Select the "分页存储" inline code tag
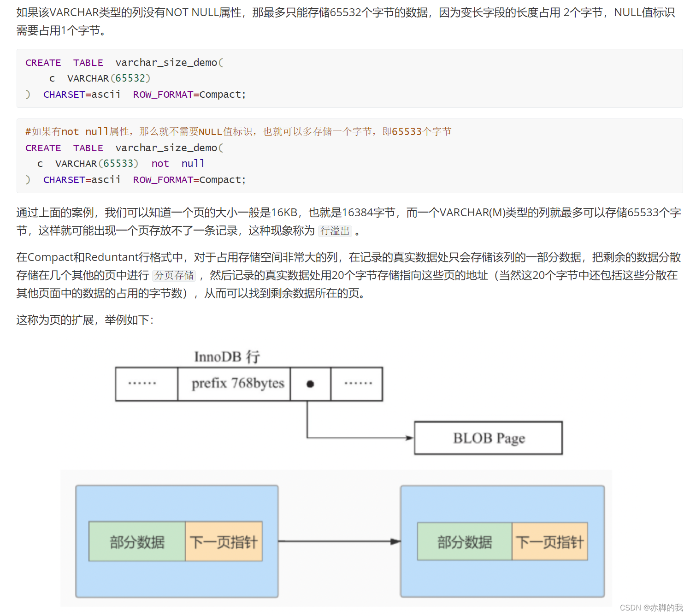 (x=174, y=276)
